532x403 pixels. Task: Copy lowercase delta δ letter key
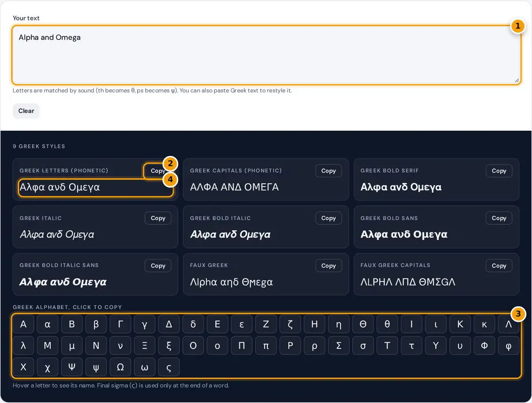tap(193, 324)
